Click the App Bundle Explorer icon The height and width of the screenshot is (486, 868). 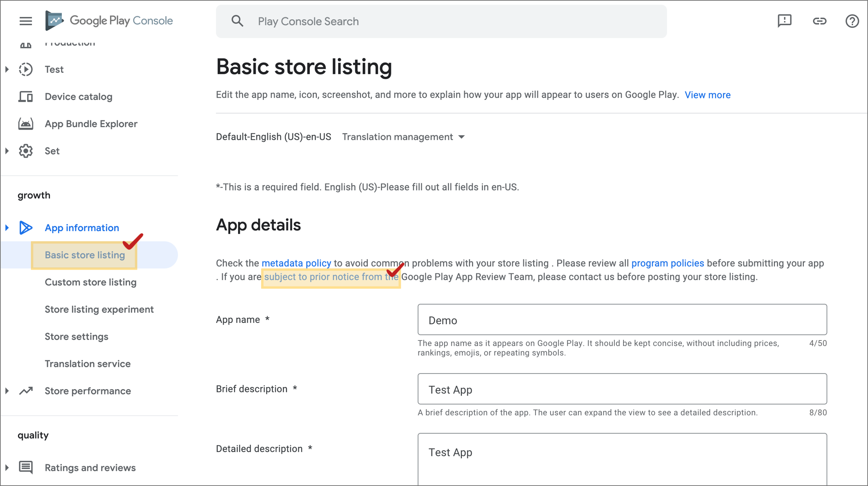tap(26, 124)
